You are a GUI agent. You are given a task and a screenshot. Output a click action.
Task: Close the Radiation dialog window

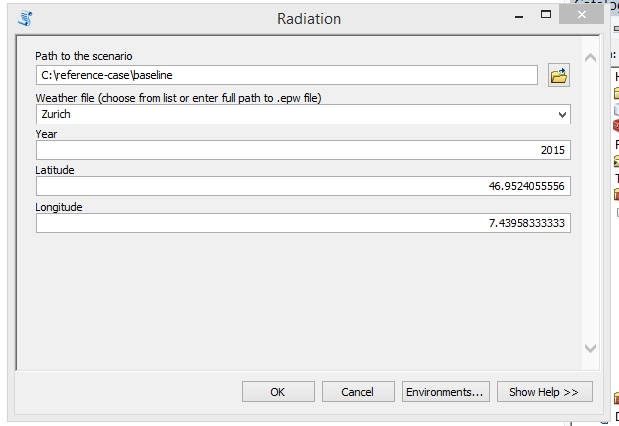click(581, 15)
